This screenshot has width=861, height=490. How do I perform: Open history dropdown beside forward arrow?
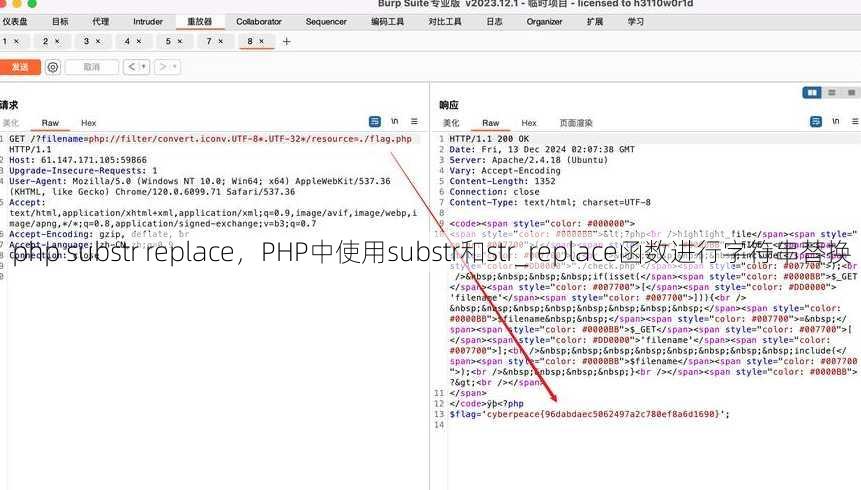pos(175,67)
